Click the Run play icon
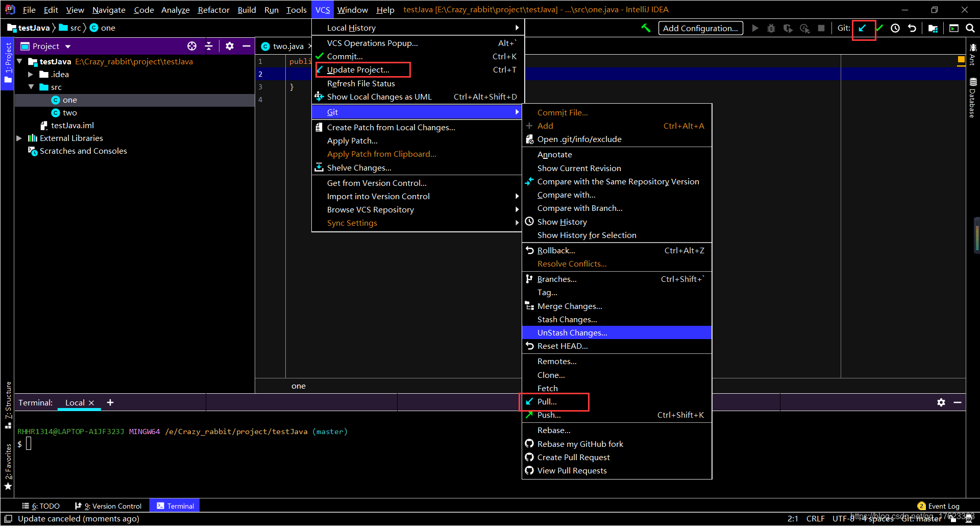The image size is (980, 526). coord(755,28)
